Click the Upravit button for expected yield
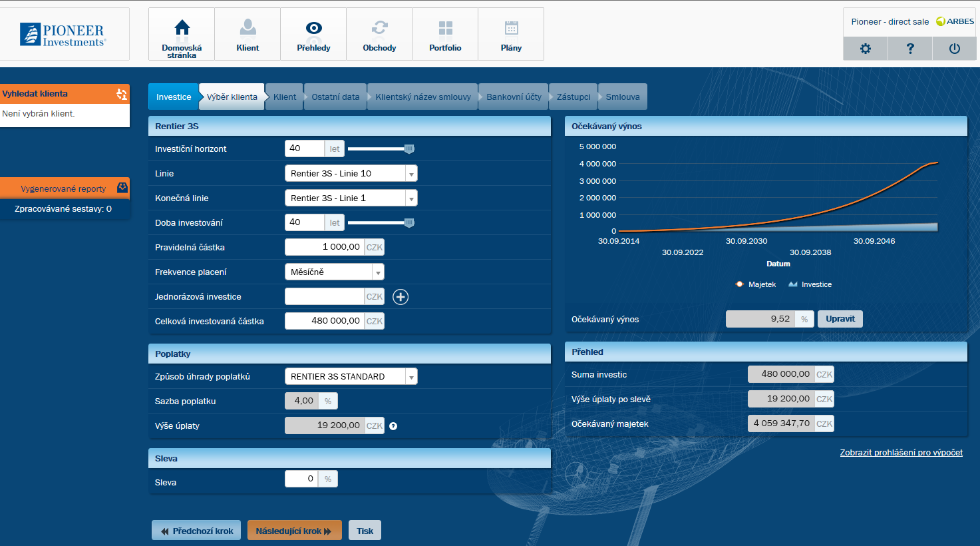 (840, 319)
